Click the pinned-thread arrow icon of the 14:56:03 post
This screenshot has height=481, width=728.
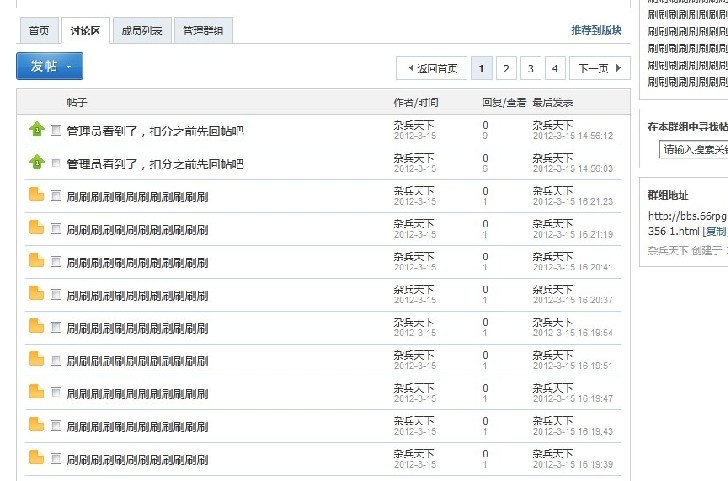37,162
